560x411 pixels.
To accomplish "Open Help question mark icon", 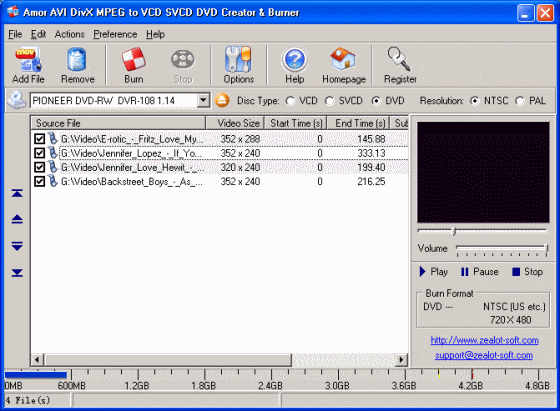I will coord(295,60).
